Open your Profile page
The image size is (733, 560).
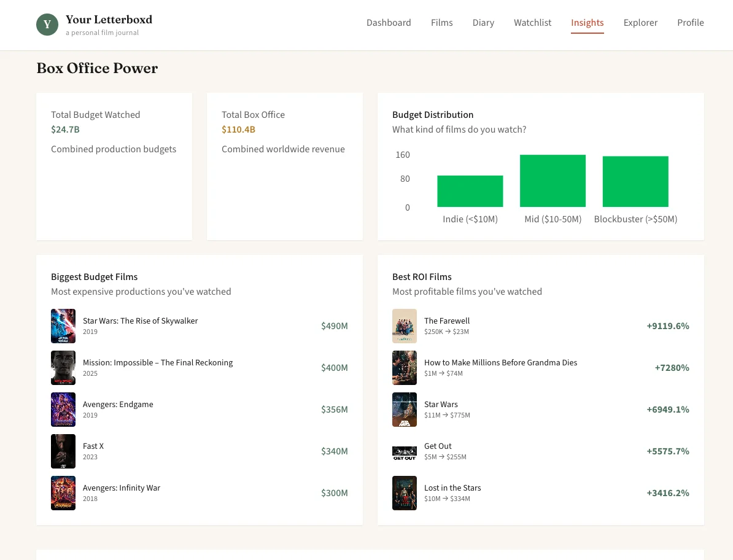[691, 23]
